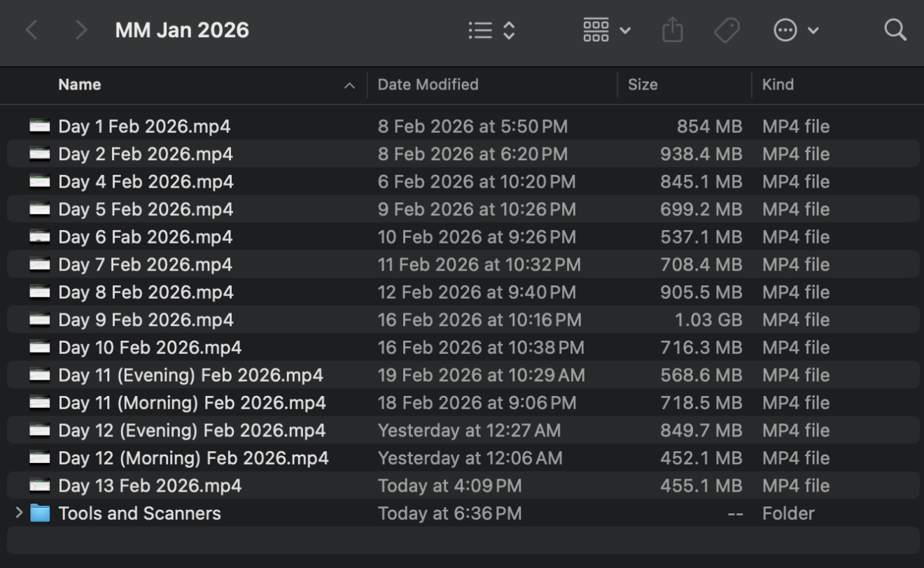The height and width of the screenshot is (568, 924).
Task: Open the Group By options dropdown
Action: pos(606,30)
